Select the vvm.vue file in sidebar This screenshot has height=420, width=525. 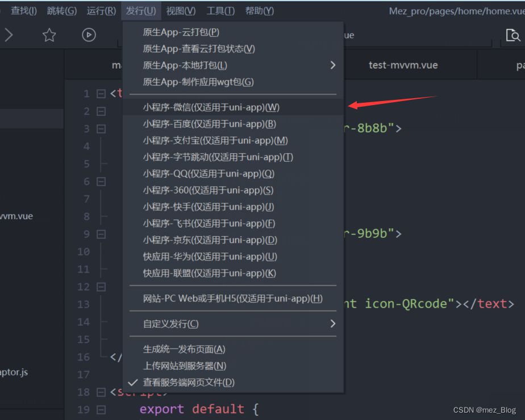[x=16, y=216]
